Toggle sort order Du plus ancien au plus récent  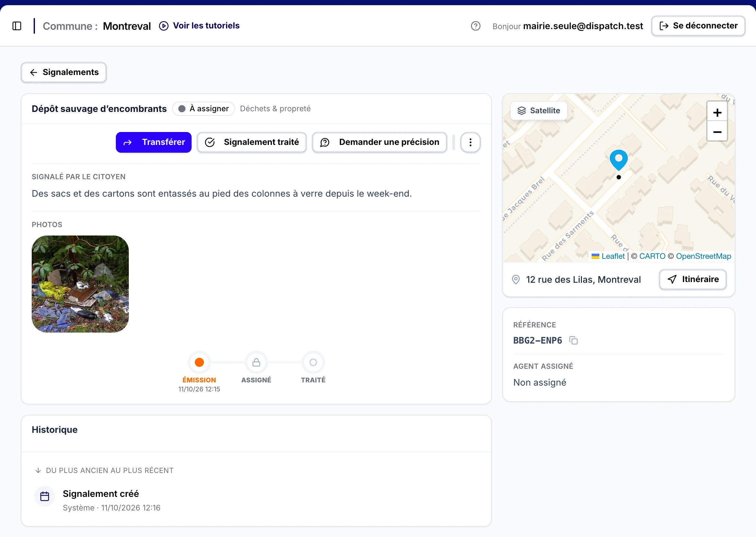104,470
